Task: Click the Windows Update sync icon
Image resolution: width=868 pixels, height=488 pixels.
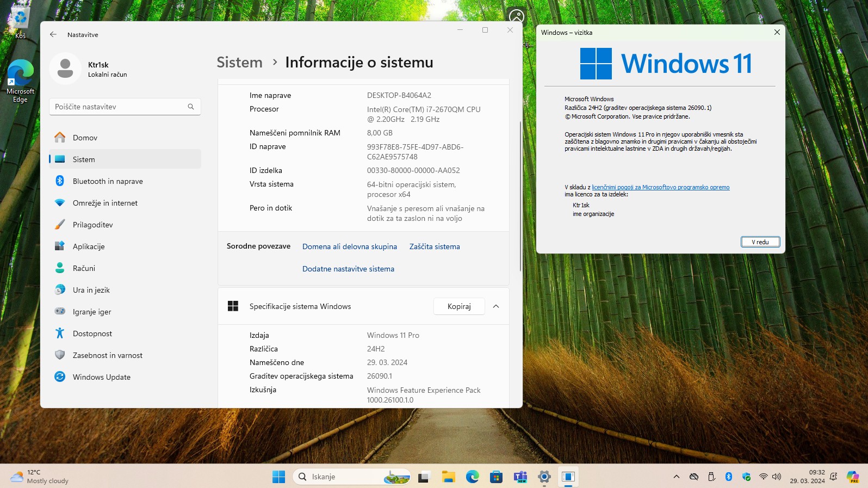Action: [60, 376]
